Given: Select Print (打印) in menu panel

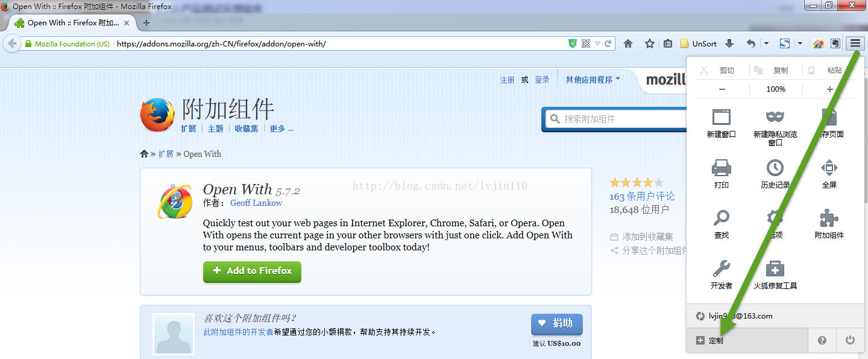Looking at the screenshot, I should click(722, 174).
